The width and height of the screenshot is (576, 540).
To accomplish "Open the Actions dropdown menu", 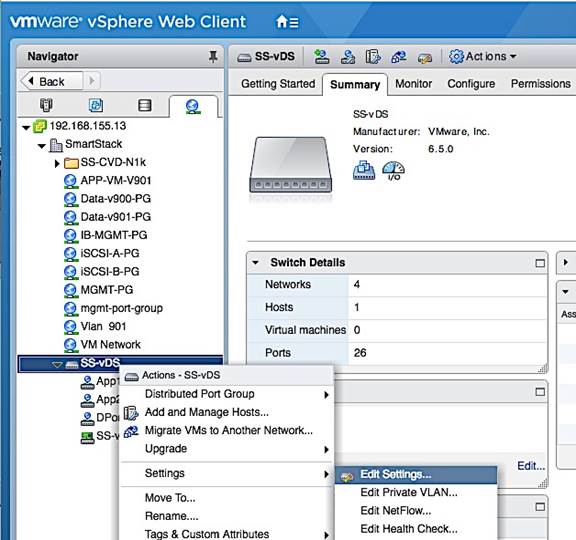I will point(482,57).
